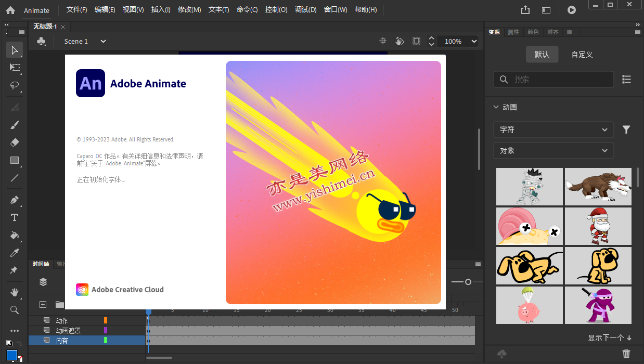Viewport: 644px width, 364px height.
Task: Select the Pen tool
Action: [x=15, y=200]
